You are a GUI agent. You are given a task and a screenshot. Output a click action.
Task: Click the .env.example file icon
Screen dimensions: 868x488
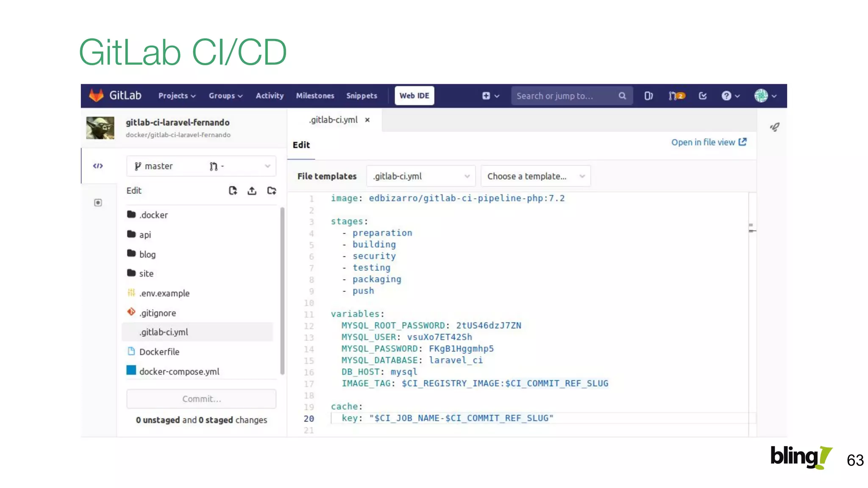coord(131,292)
